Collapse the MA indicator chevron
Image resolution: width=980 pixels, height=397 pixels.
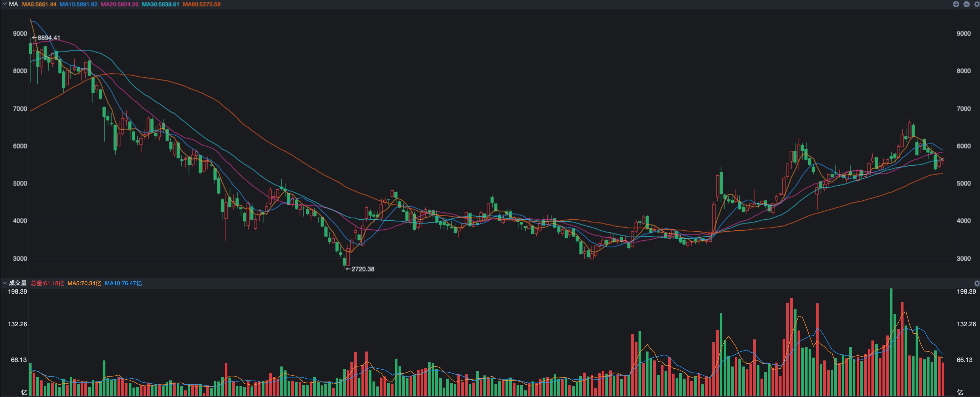tap(4, 4)
